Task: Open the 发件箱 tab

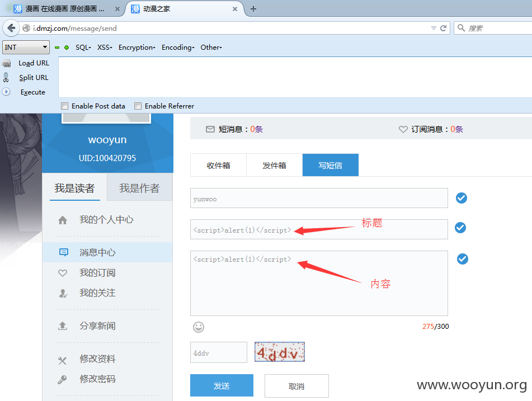Action: [x=274, y=165]
